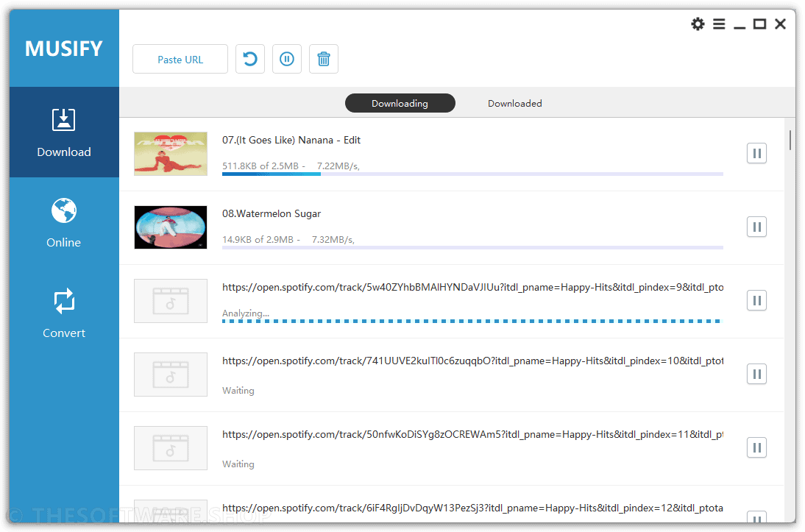The width and height of the screenshot is (805, 532).
Task: Delete all tasks with trash icon
Action: [x=324, y=59]
